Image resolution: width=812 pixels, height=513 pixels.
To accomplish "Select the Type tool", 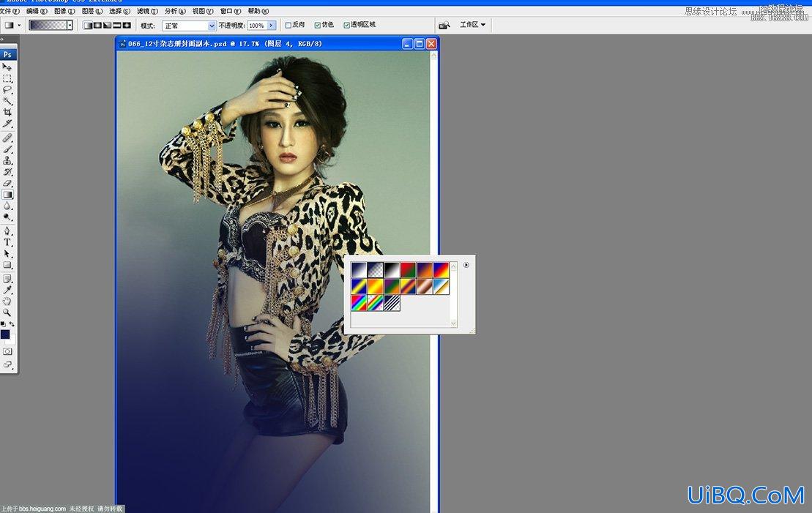I will pyautogui.click(x=7, y=242).
